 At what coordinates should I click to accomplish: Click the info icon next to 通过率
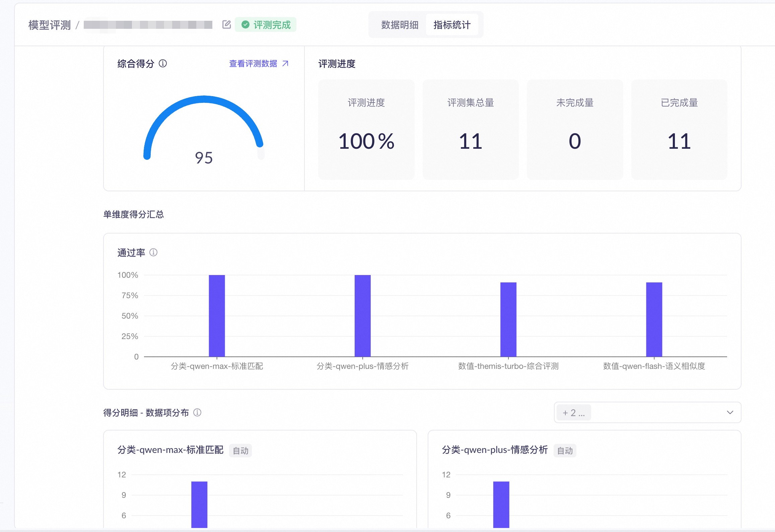pyautogui.click(x=153, y=252)
